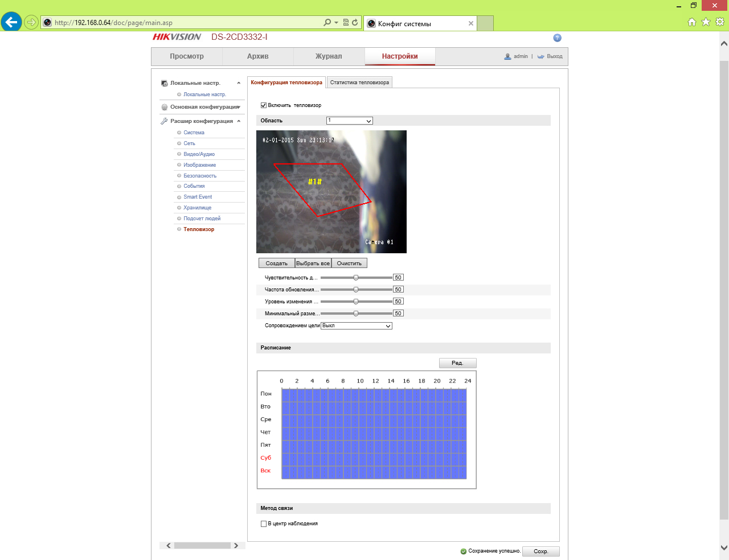Switch to Статистика тепловизора tab
Screen dimensions: 729x560
tap(359, 83)
